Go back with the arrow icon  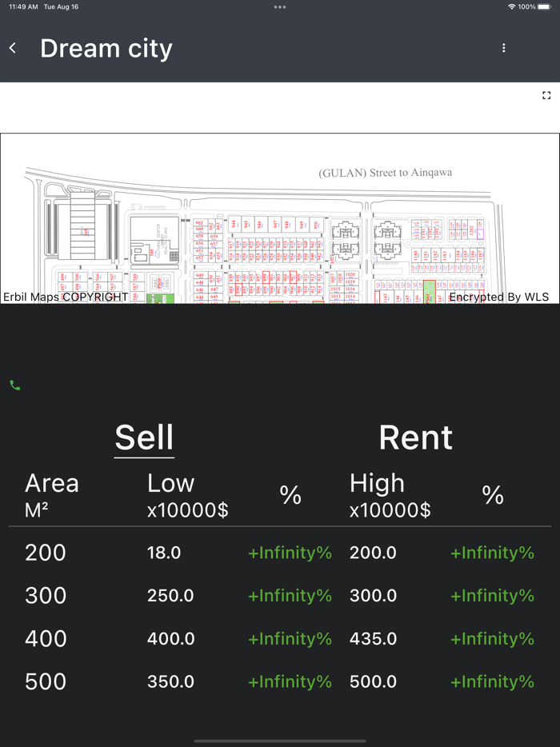(x=13, y=48)
